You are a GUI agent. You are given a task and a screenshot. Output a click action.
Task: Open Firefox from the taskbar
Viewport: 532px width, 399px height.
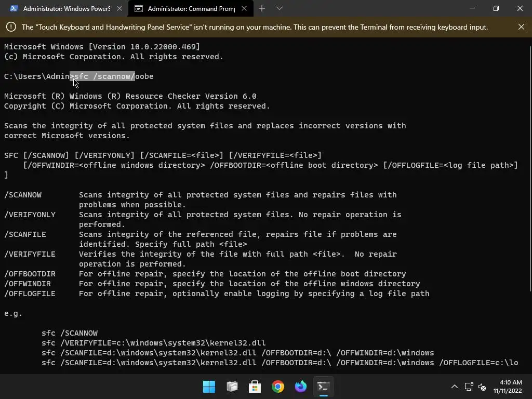[301, 387]
